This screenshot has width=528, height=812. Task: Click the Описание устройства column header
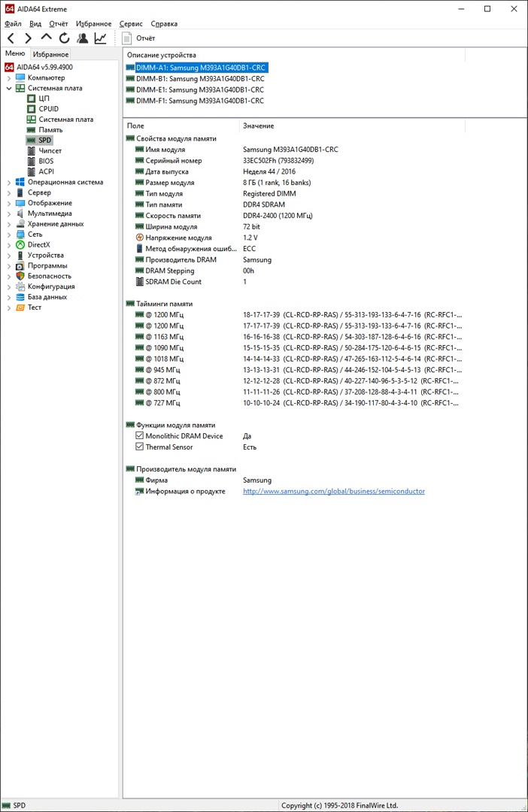pyautogui.click(x=294, y=55)
